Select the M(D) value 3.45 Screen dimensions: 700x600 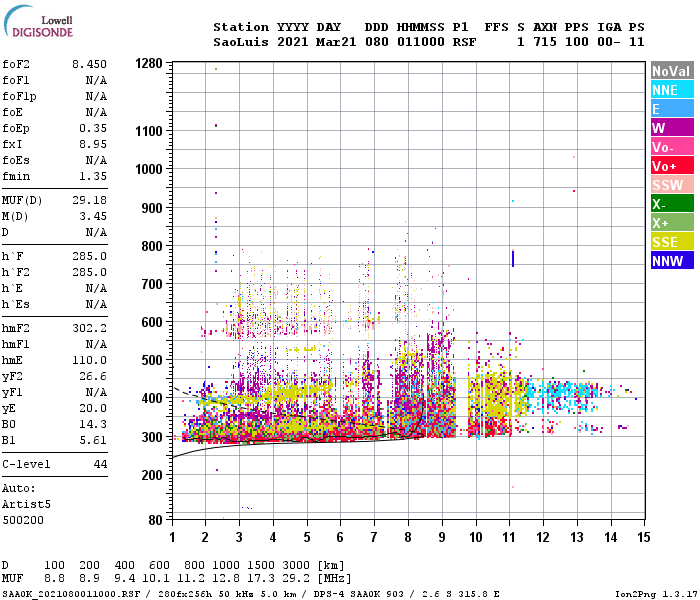coord(93,216)
